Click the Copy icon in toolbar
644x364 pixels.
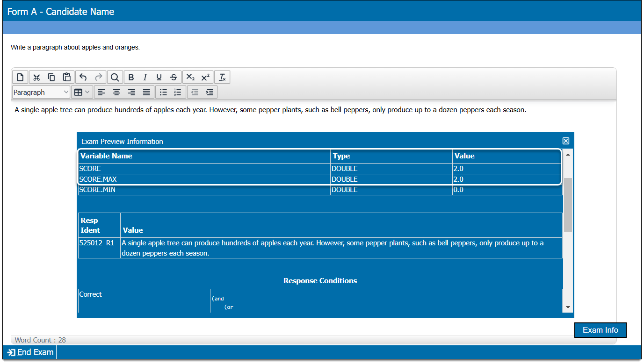pos(51,77)
